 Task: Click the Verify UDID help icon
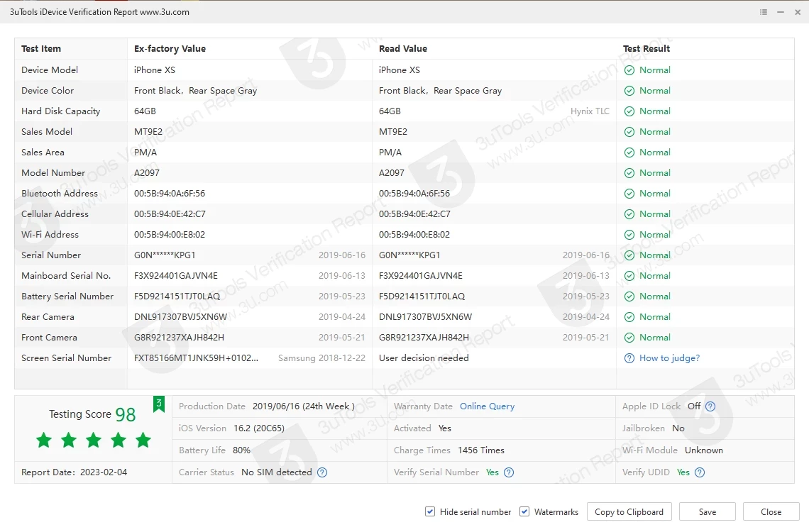[x=700, y=472]
